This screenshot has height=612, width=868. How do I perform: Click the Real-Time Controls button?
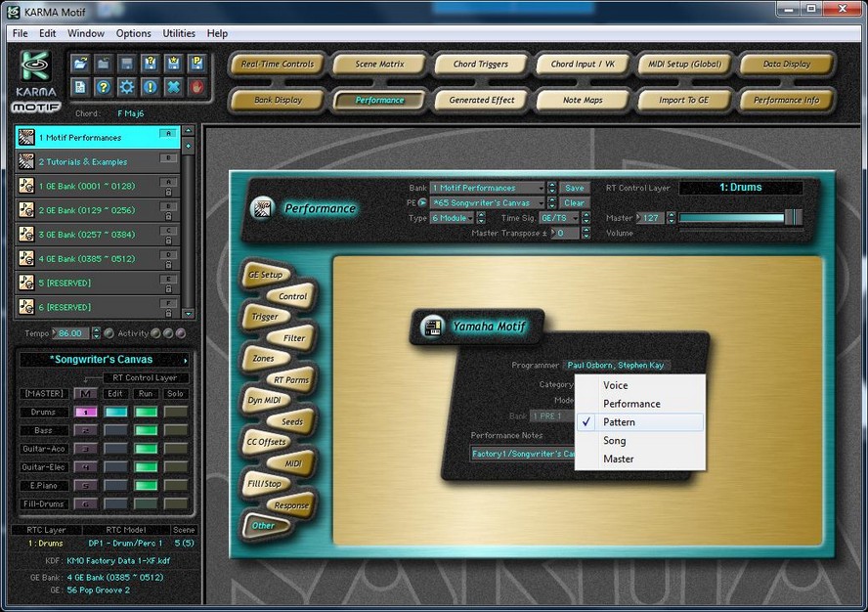278,65
